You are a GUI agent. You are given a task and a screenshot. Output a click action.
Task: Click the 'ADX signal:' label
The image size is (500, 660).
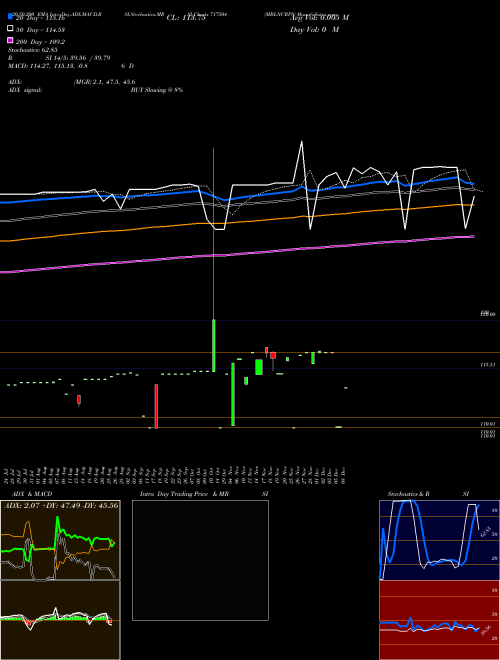25,90
